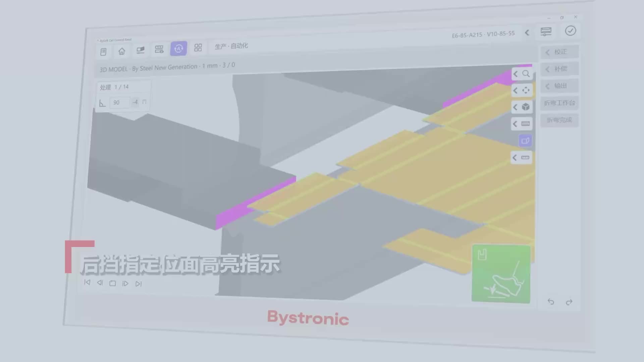The image size is (644, 362).
Task: Click the document list icon in toolbar
Action: 103,52
